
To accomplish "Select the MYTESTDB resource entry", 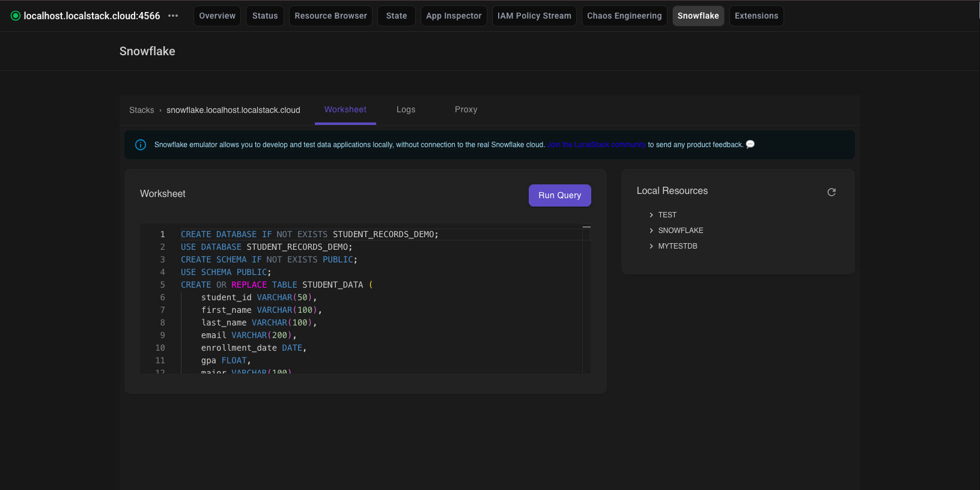I will click(678, 246).
